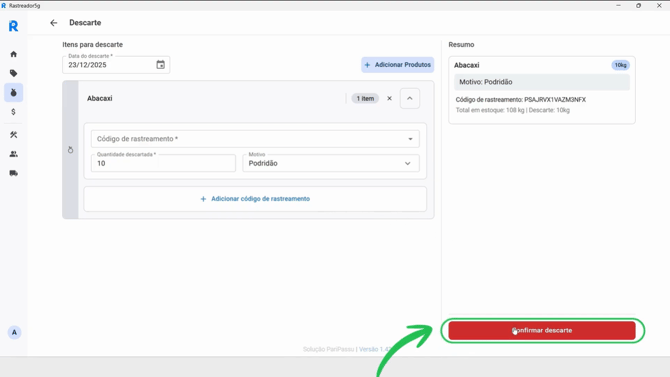Viewport: 670px width, 377px height.
Task: Open the calendar date picker icon
Action: pyautogui.click(x=160, y=65)
